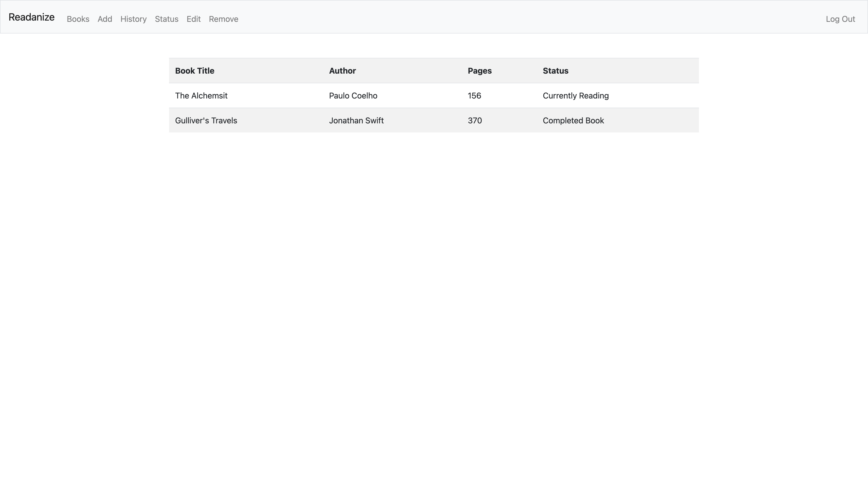This screenshot has width=868, height=498.
Task: Open the History page
Action: pos(133,19)
